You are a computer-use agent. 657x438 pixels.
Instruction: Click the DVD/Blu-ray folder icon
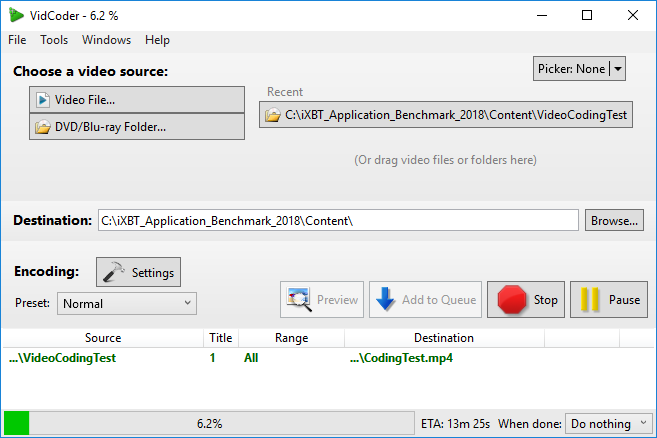(x=43, y=127)
